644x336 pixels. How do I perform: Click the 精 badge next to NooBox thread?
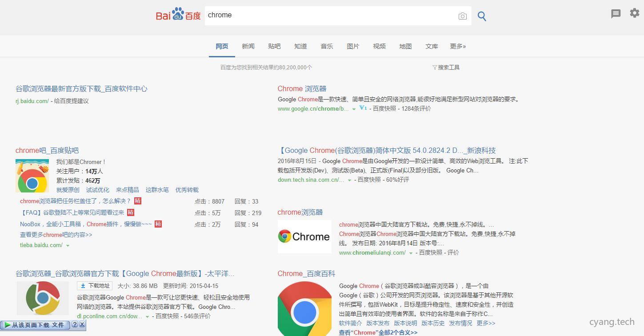158,224
